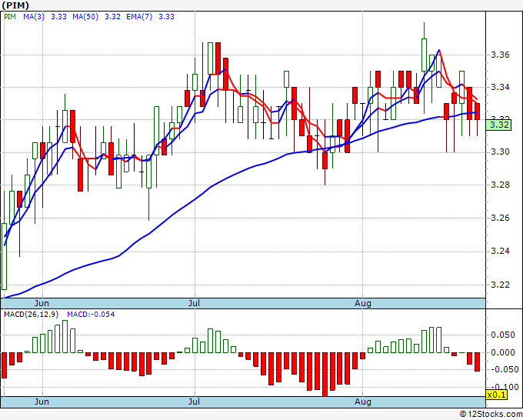
Task: Click the 3.28 price axis label
Action: tap(501, 185)
